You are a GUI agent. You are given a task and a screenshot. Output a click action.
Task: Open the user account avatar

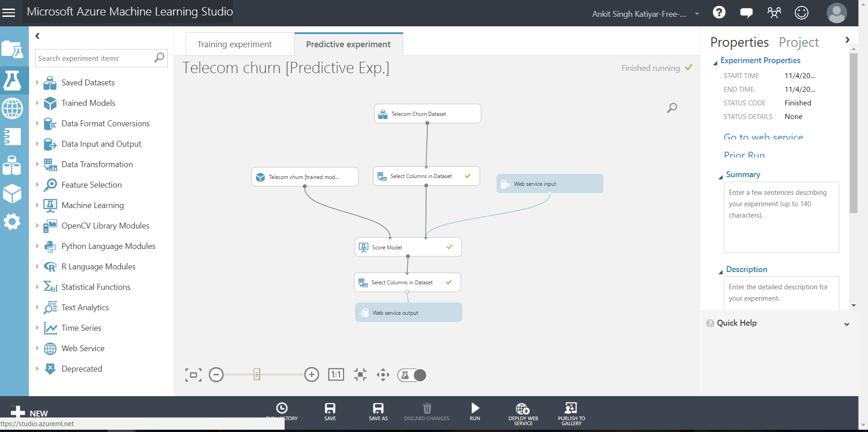click(836, 13)
